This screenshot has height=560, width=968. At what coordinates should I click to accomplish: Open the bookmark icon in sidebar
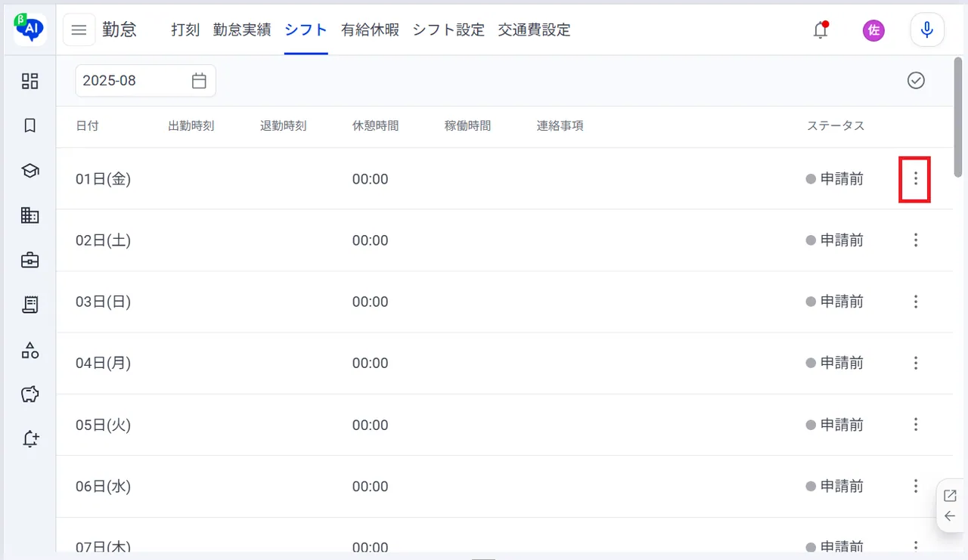[x=29, y=126]
